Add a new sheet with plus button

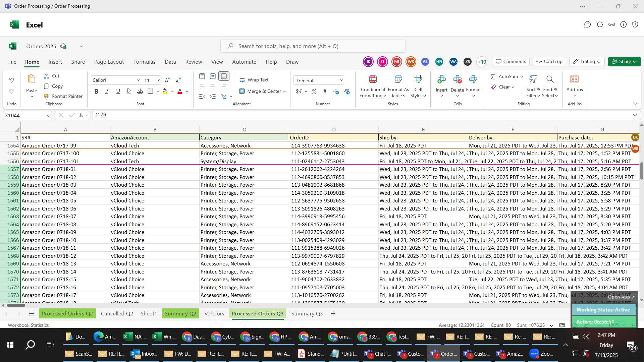(x=333, y=314)
